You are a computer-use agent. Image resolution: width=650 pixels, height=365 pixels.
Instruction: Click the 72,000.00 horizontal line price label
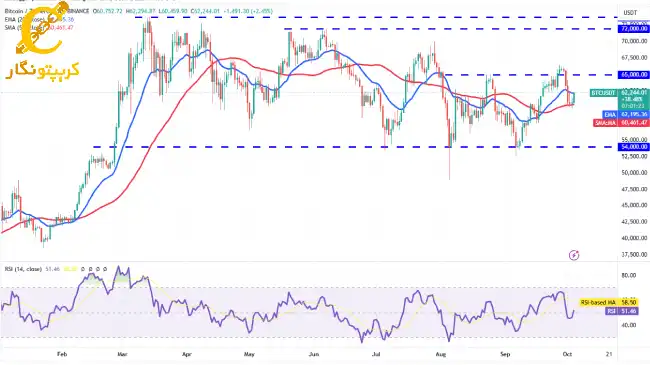633,29
